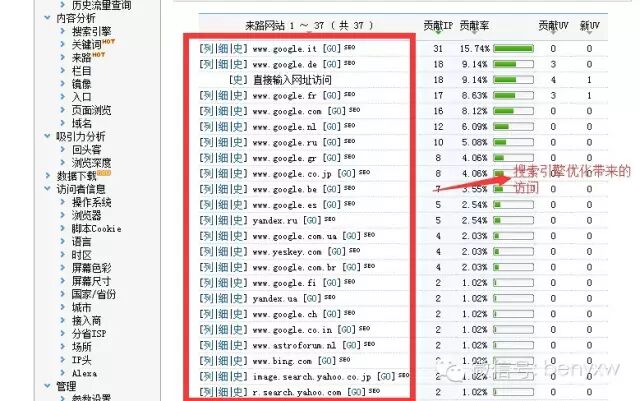Open 镜像 sidebar item

click(82, 84)
